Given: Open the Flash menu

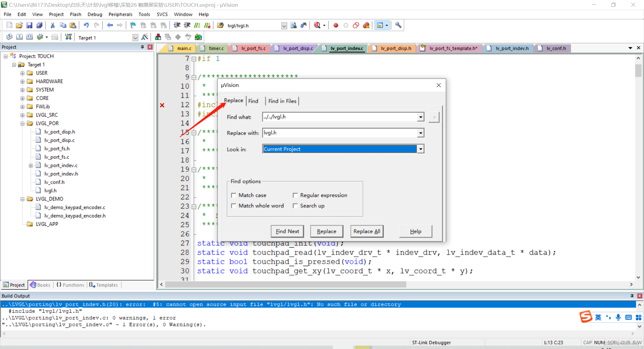Looking at the screenshot, I should [75, 14].
